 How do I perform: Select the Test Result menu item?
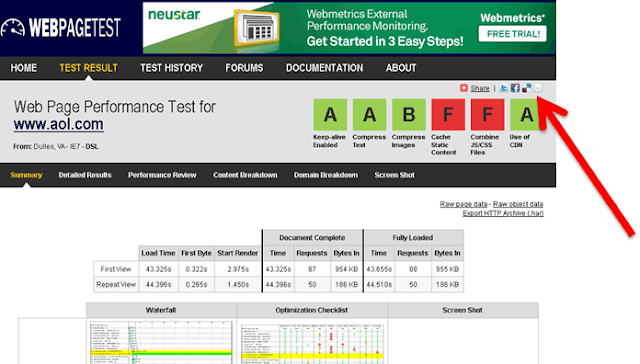(88, 68)
